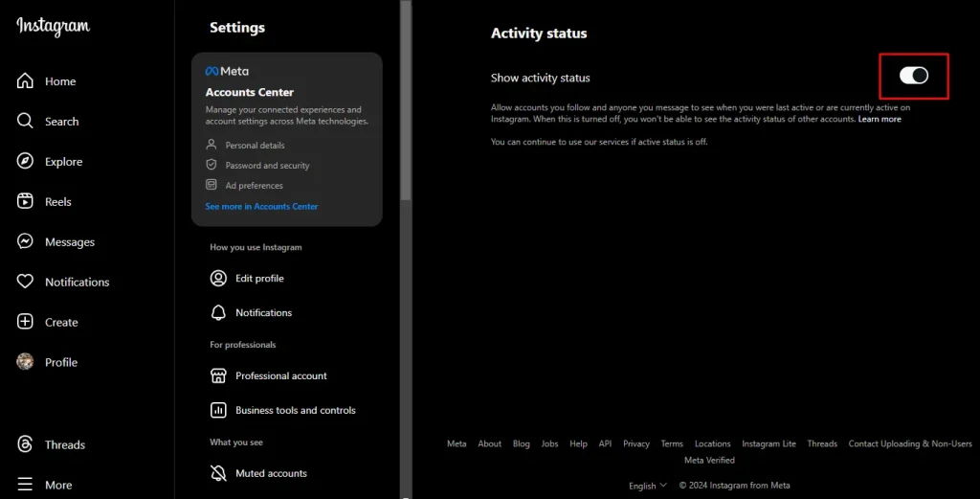Image resolution: width=980 pixels, height=499 pixels.
Task: Go to Home via house icon
Action: pos(25,80)
